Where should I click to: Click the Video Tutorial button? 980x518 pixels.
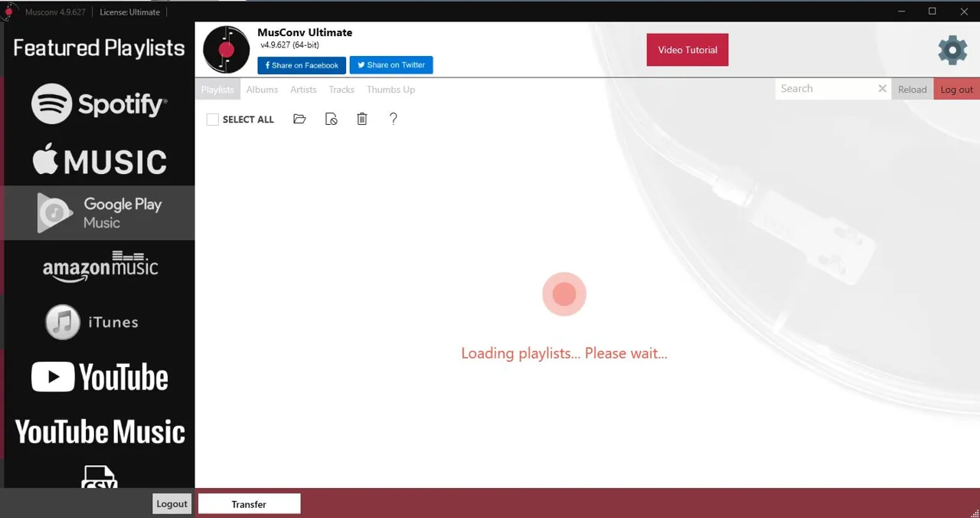[688, 50]
